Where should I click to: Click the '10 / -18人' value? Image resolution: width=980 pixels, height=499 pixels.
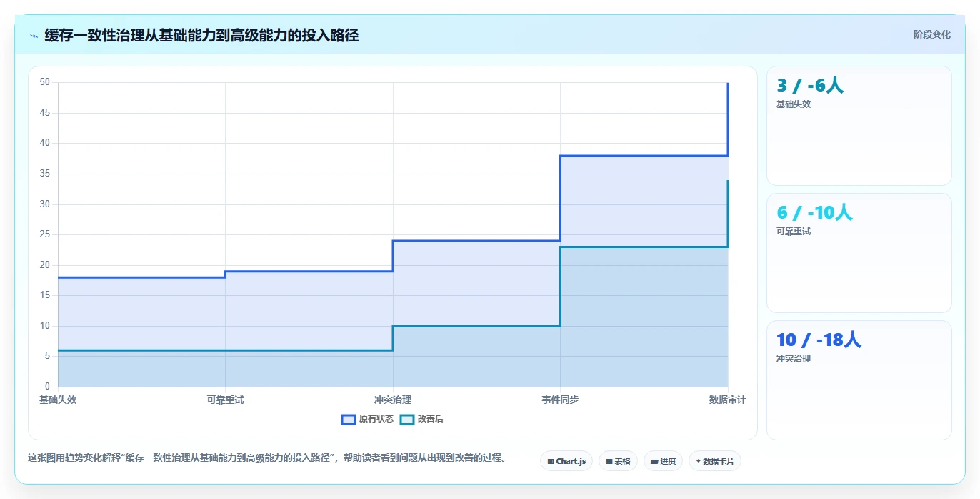(x=819, y=340)
